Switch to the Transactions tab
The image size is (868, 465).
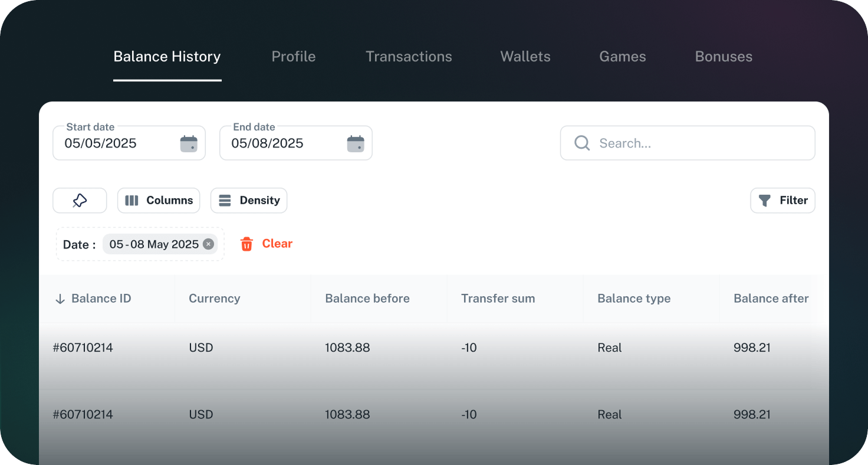coord(409,57)
